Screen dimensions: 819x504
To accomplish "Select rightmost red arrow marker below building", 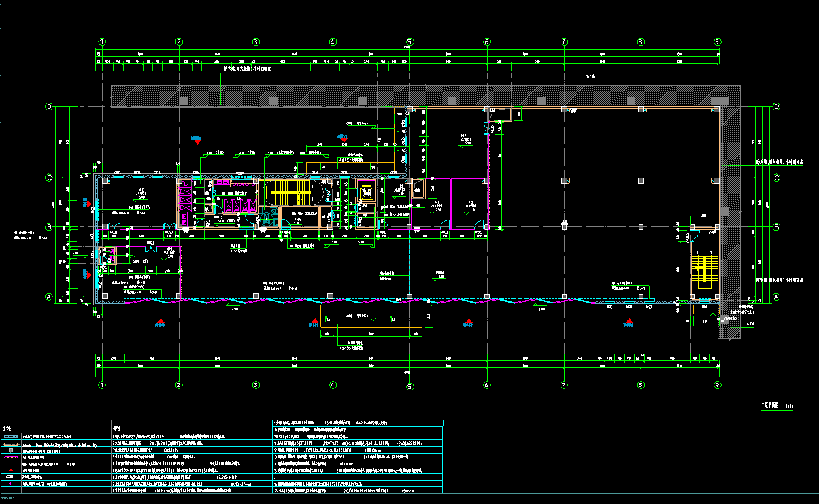I will click(629, 323).
